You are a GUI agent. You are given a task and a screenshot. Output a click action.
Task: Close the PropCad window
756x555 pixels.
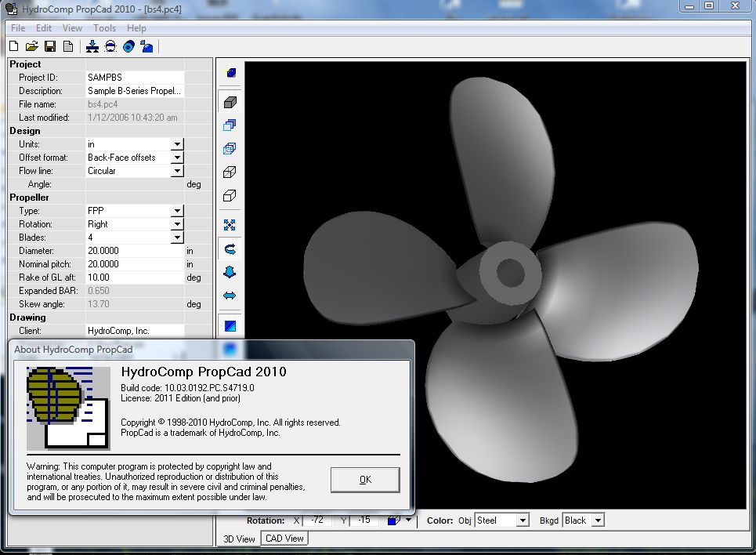[736, 6]
